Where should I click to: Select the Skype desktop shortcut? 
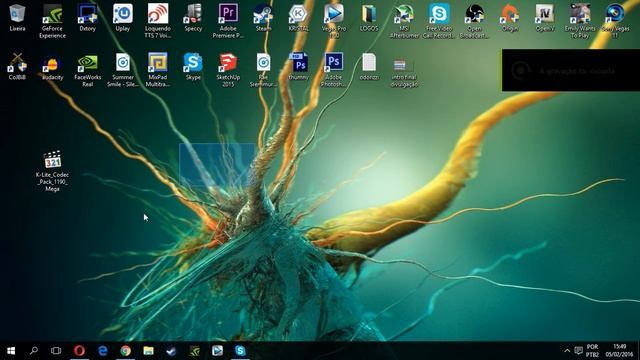[193, 67]
